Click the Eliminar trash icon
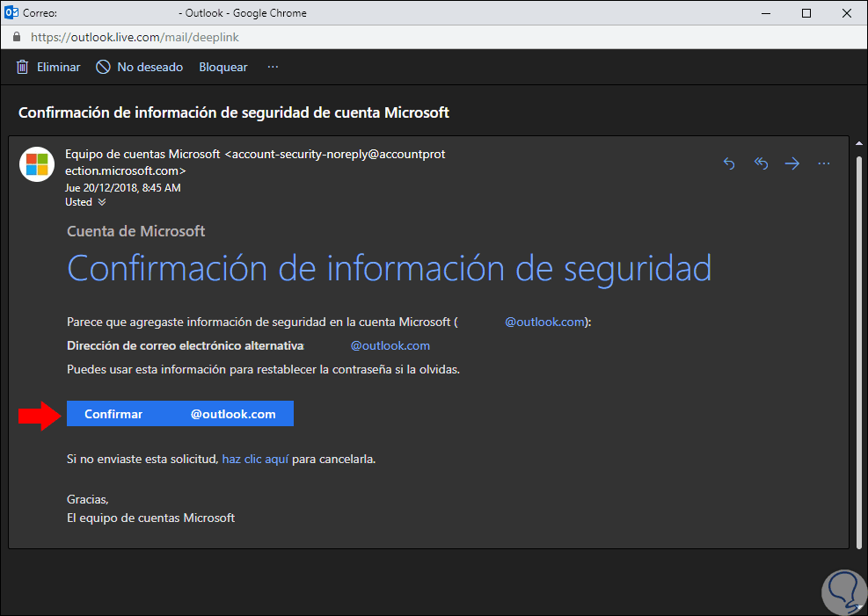Image resolution: width=868 pixels, height=616 pixels. tap(22, 67)
